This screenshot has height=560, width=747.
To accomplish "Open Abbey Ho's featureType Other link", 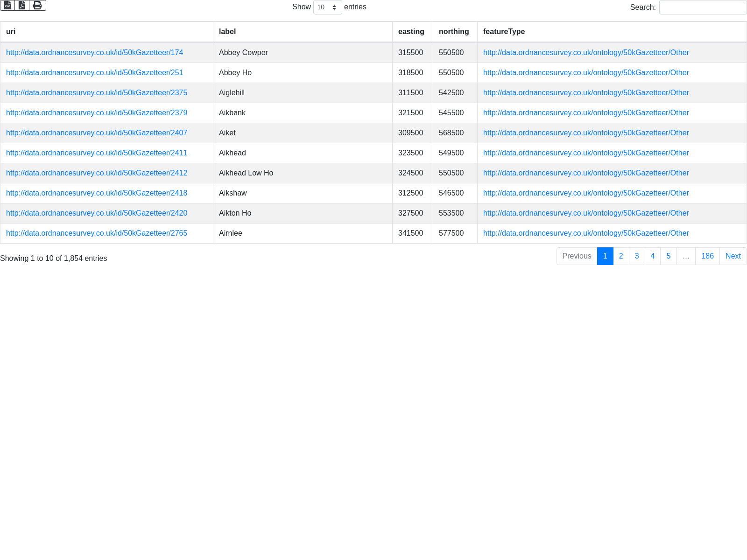I will tap(585, 73).
